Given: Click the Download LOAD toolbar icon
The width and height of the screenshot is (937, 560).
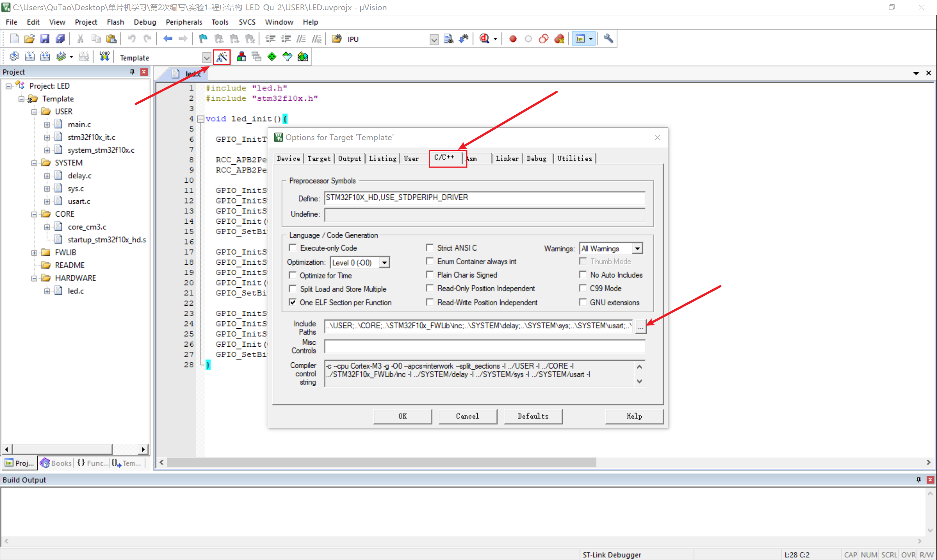Looking at the screenshot, I should pos(105,57).
